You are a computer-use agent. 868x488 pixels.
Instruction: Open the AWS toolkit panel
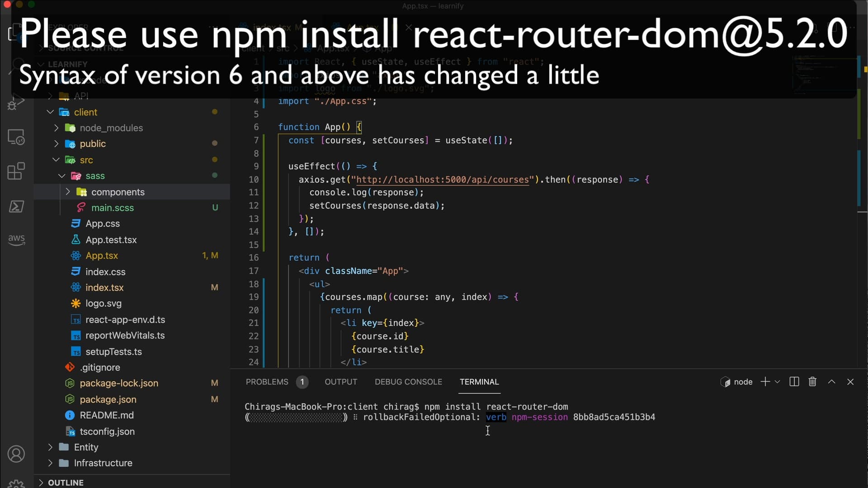coord(16,240)
